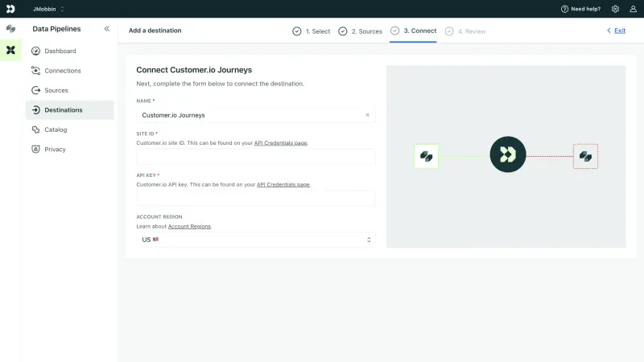644x362 pixels.
Task: Open Dashboard in sidebar
Action: tap(70, 51)
